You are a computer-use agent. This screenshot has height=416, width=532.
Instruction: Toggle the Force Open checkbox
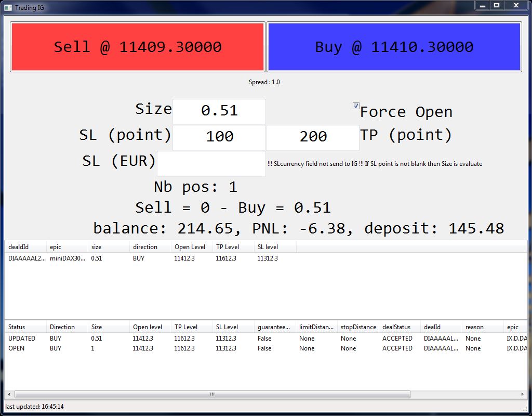(x=356, y=106)
